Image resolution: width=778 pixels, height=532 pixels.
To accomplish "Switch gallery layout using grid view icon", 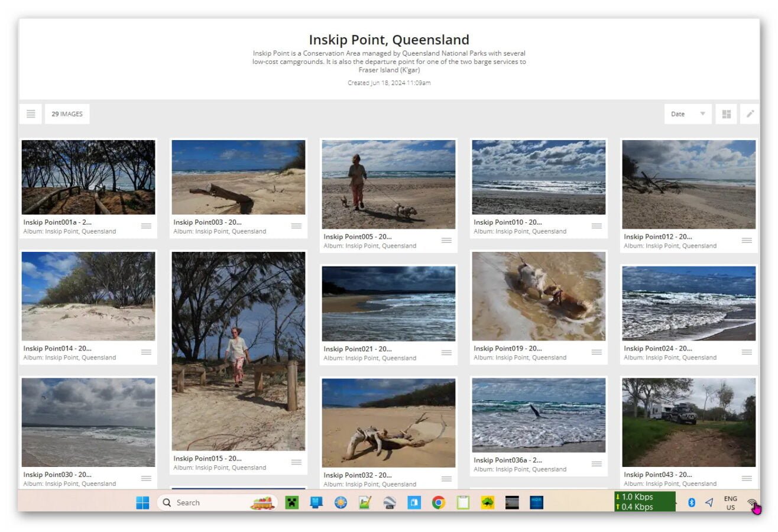I will click(726, 114).
